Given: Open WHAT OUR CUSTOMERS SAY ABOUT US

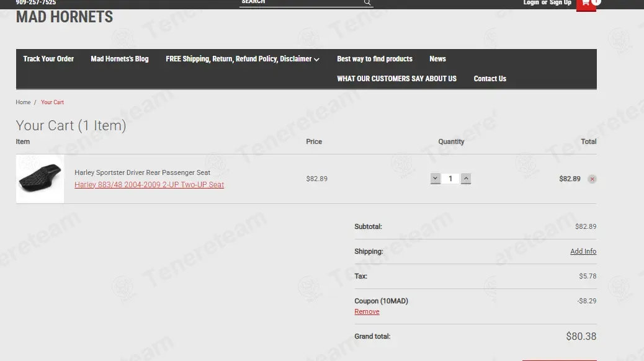Looking at the screenshot, I should point(396,78).
